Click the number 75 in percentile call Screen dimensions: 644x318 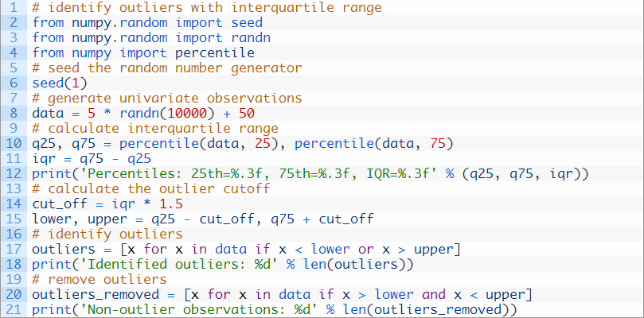pos(438,144)
